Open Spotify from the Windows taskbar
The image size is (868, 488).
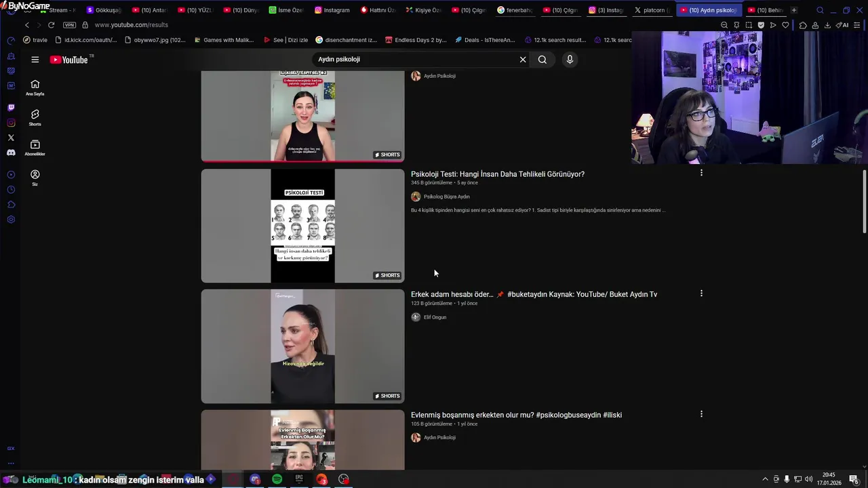[277, 479]
